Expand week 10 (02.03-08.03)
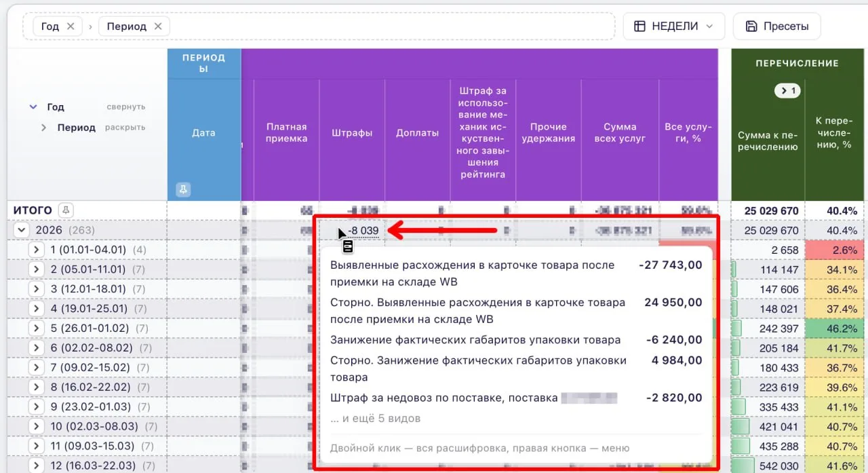 36,427
